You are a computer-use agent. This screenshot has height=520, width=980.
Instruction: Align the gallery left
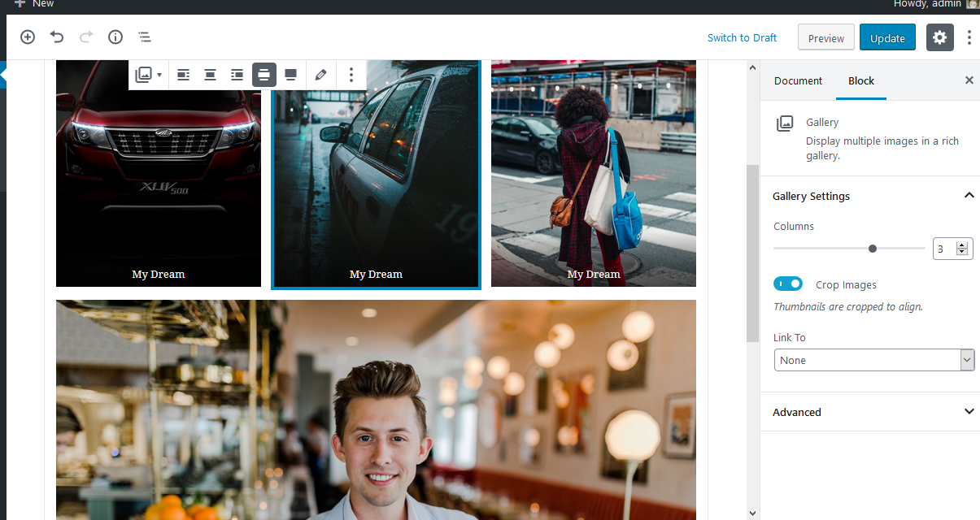pos(184,75)
